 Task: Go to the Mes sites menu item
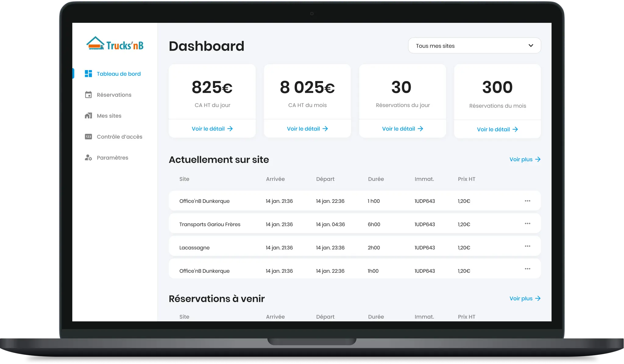click(x=109, y=116)
